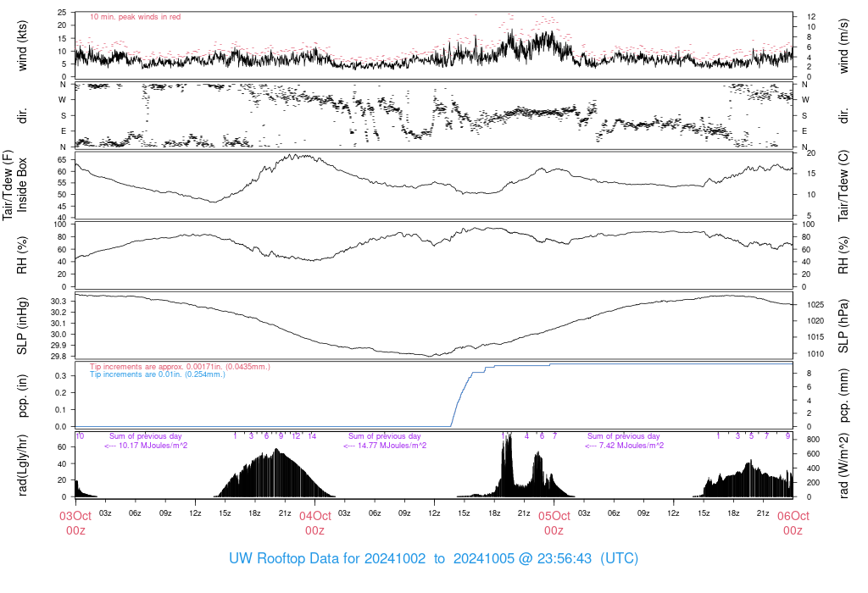Click the 65 tick on the Tair/Tdew axis
This screenshot has width=868, height=593.
(x=61, y=160)
